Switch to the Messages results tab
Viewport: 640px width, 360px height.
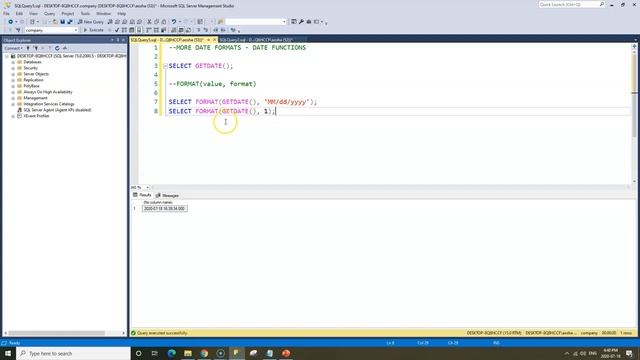[168, 196]
